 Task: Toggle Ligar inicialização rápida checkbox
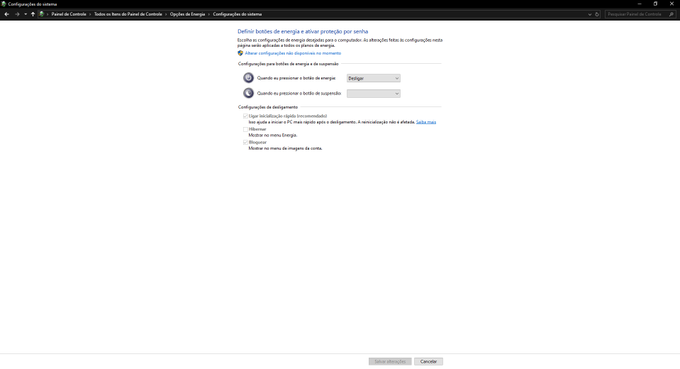tap(245, 116)
